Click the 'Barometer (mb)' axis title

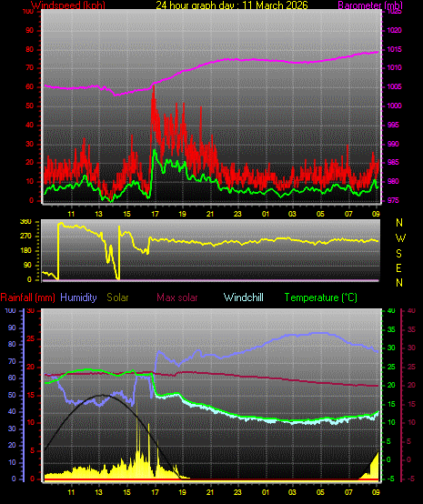[x=370, y=5]
